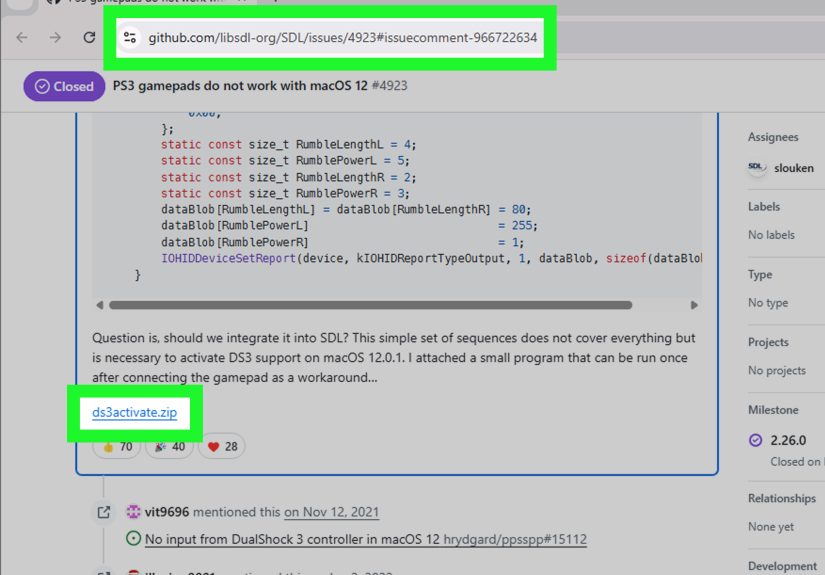Click the code block horizontal scrollbar thumb
The width and height of the screenshot is (825, 575).
click(x=370, y=305)
